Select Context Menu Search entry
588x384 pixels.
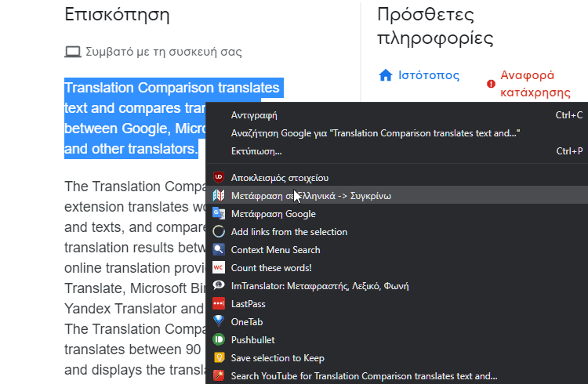click(x=397, y=249)
